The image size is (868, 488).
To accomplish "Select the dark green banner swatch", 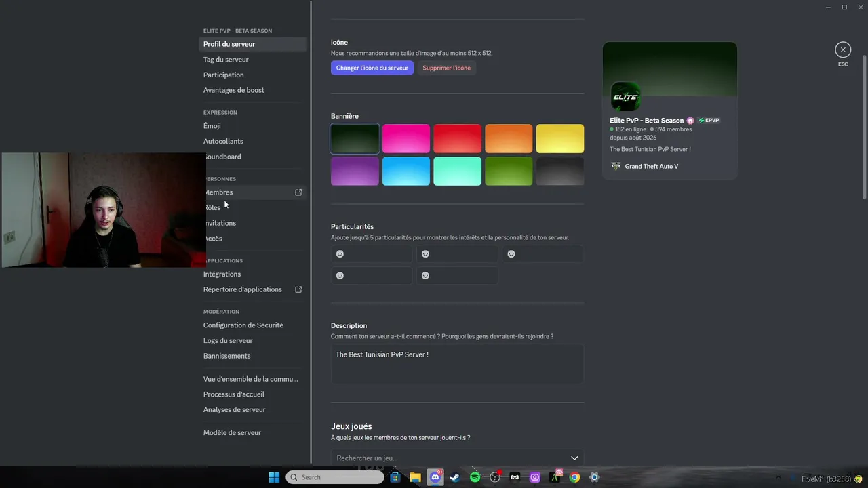I will pos(355,138).
